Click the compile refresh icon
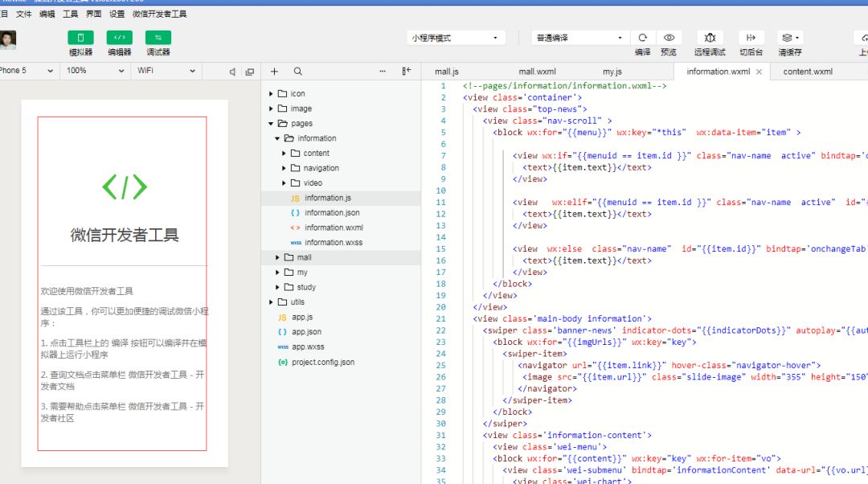This screenshot has height=484, width=868. 643,38
